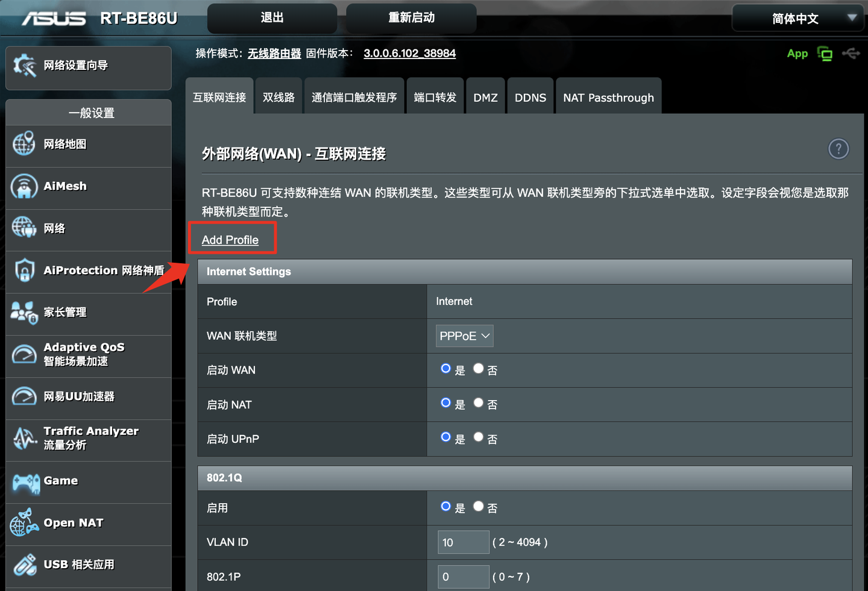Click firmware version 3.0.0.6.102_38984 link
This screenshot has height=591, width=868.
click(x=410, y=53)
